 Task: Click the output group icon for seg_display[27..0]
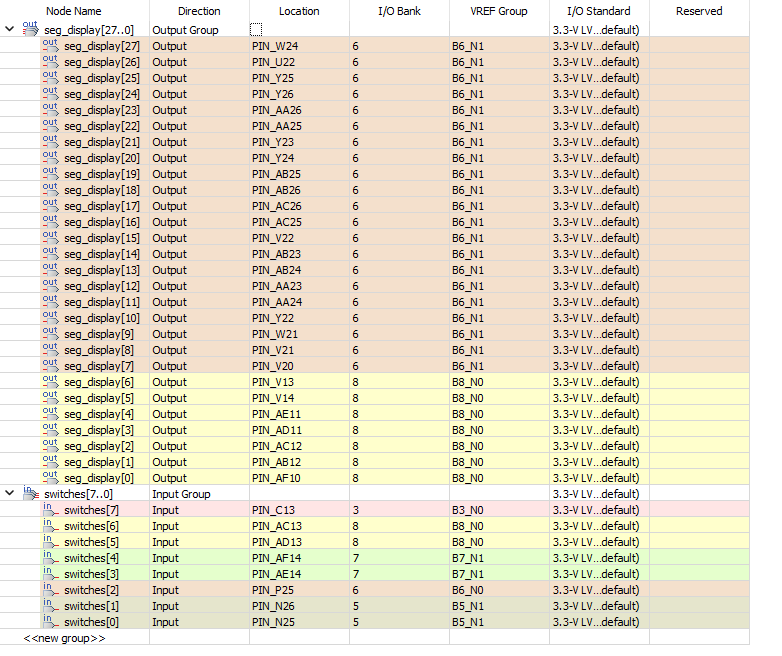click(x=30, y=29)
